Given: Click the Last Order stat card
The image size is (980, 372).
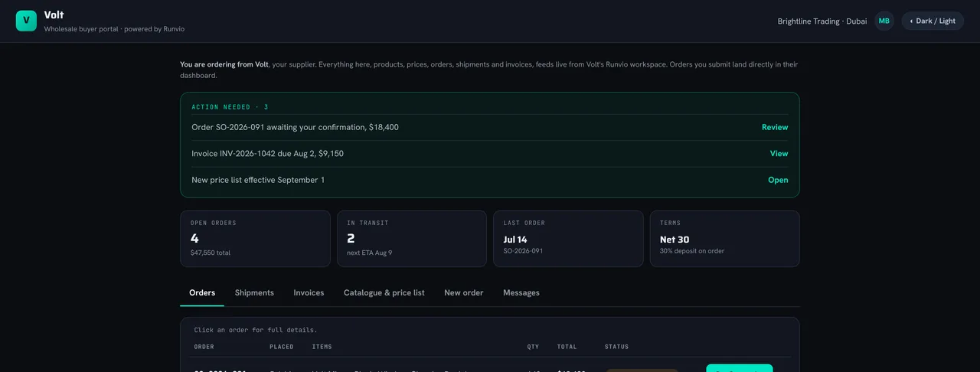Looking at the screenshot, I should pyautogui.click(x=568, y=239).
